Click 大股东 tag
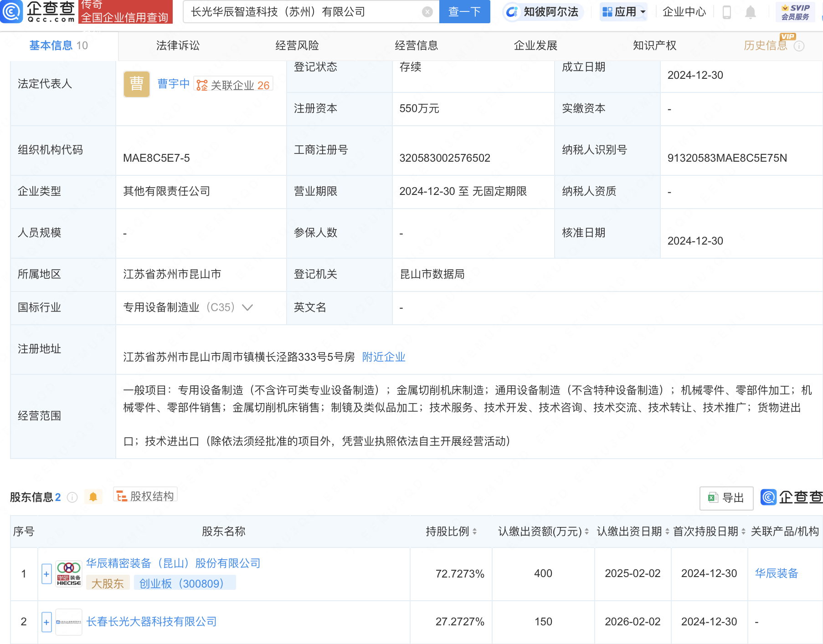 point(108,583)
